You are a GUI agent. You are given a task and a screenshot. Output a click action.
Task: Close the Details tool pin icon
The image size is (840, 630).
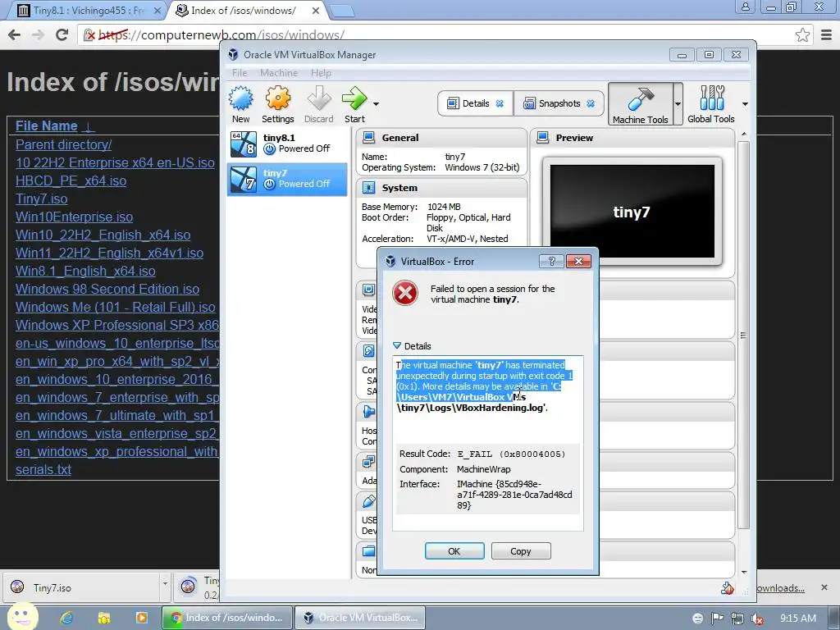coord(500,103)
